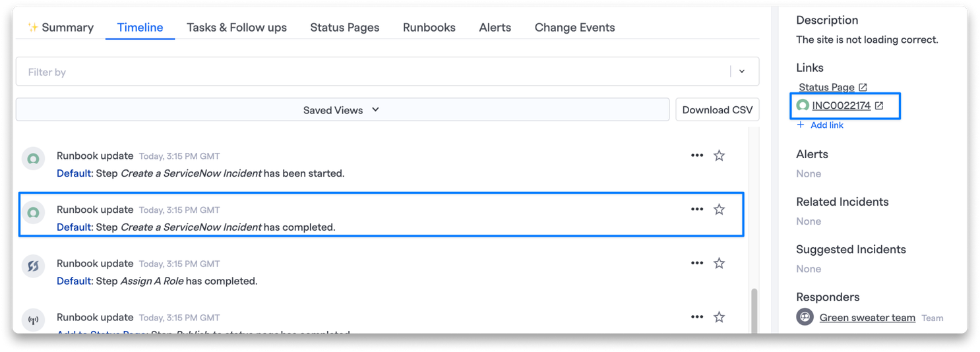Image resolution: width=980 pixels, height=352 pixels.
Task: Open more options for ServiceNow 'has completed' event
Action: (x=697, y=209)
